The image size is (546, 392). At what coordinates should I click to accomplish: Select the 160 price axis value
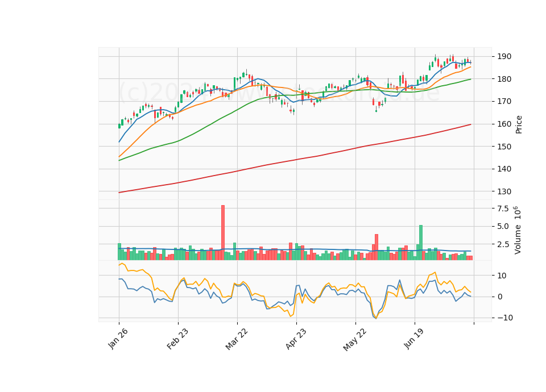click(x=504, y=124)
